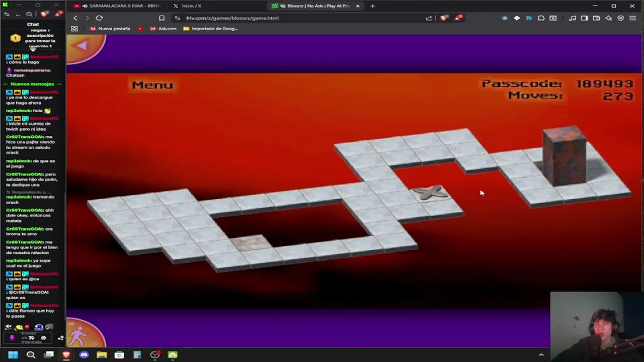Open Task View on the taskbar
Screen dimensions: 644x362
(48, 355)
